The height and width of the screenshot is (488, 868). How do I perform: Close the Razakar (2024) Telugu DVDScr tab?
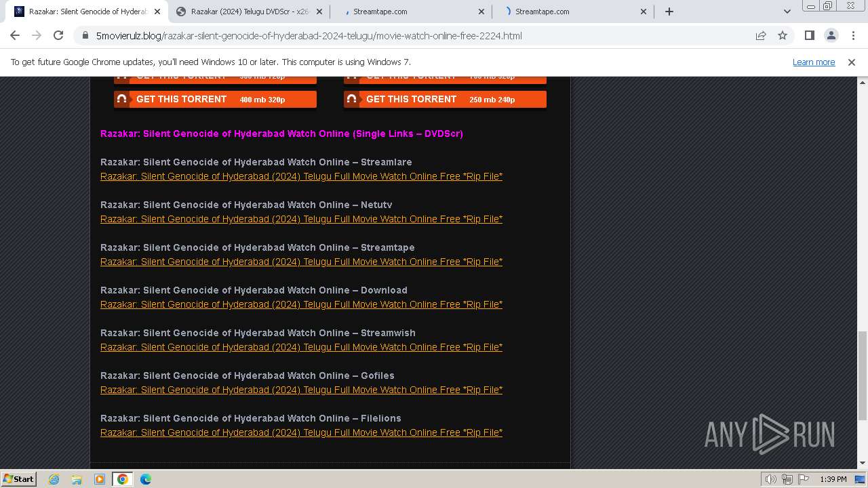coord(319,12)
